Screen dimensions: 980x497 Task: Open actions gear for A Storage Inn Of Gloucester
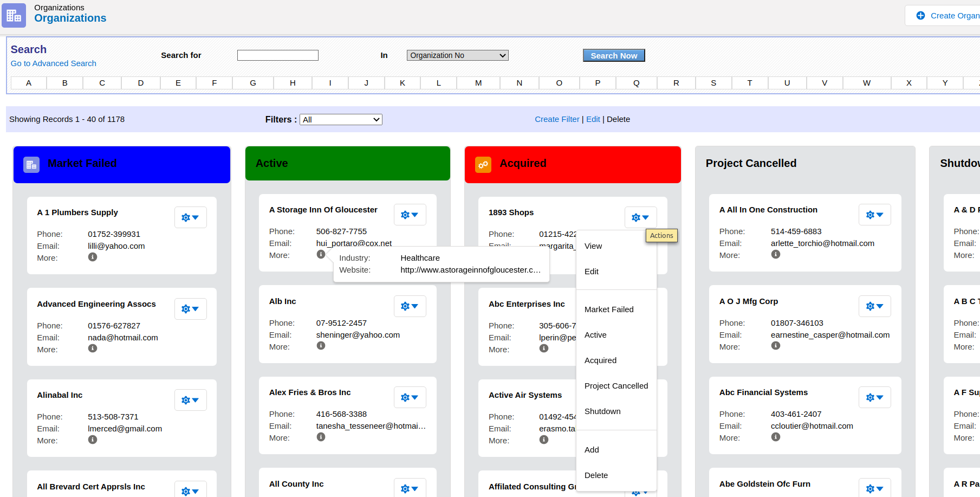pyautogui.click(x=410, y=215)
